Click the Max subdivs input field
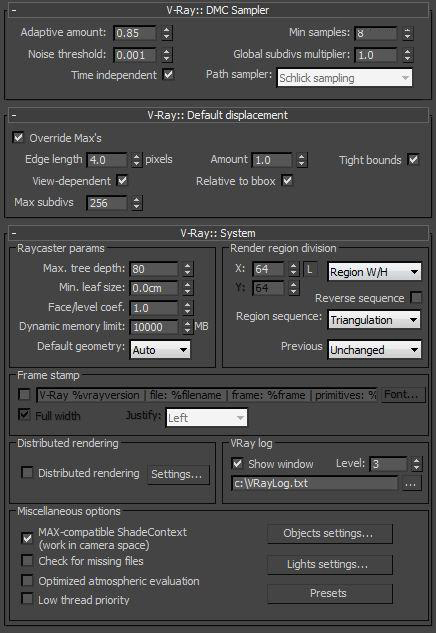This screenshot has width=436, height=633. click(x=107, y=203)
